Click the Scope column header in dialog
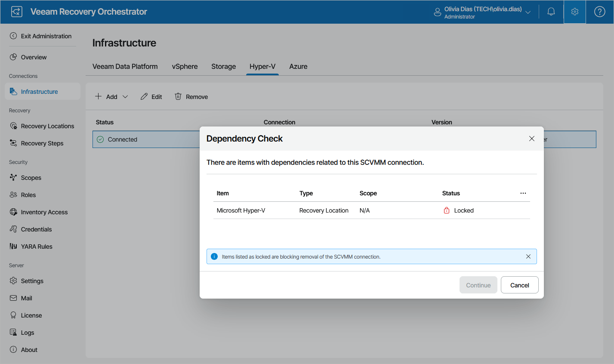The width and height of the screenshot is (614, 364). point(368,193)
